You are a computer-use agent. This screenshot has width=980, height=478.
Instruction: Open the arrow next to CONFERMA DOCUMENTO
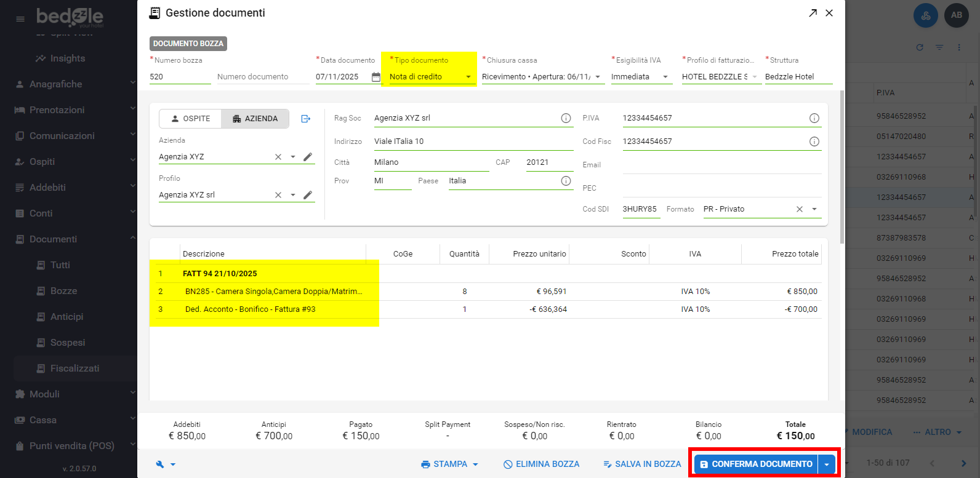pos(827,464)
